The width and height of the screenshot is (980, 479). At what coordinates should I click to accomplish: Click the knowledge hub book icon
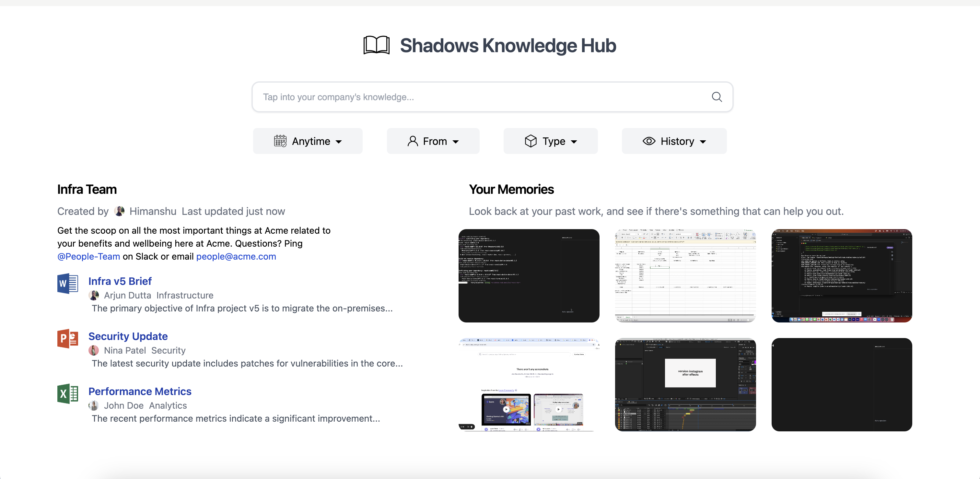click(x=376, y=45)
